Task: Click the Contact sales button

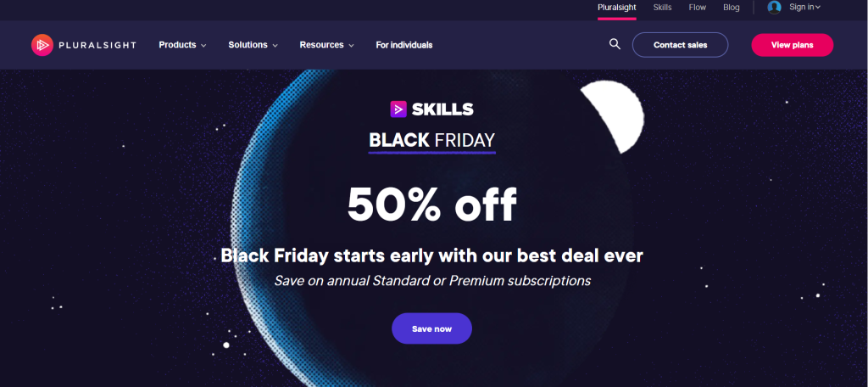Action: click(x=680, y=45)
